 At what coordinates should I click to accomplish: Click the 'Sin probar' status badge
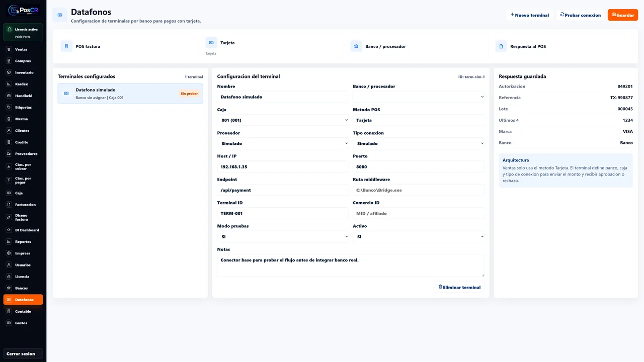coord(189,94)
